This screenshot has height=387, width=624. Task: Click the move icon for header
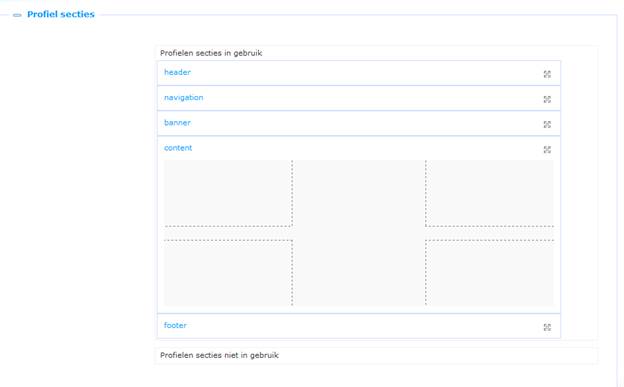click(547, 74)
